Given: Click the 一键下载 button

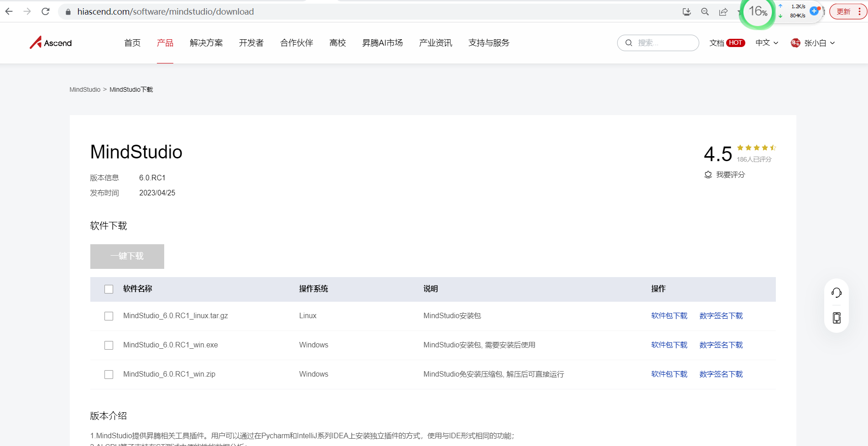Looking at the screenshot, I should tap(127, 257).
